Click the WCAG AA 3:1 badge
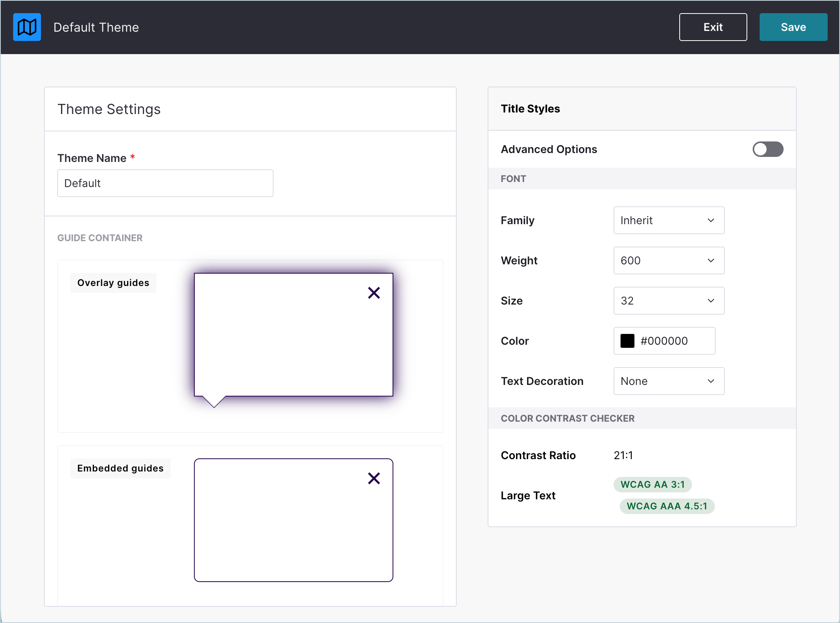Screen dimensions: 840x623 coord(652,485)
